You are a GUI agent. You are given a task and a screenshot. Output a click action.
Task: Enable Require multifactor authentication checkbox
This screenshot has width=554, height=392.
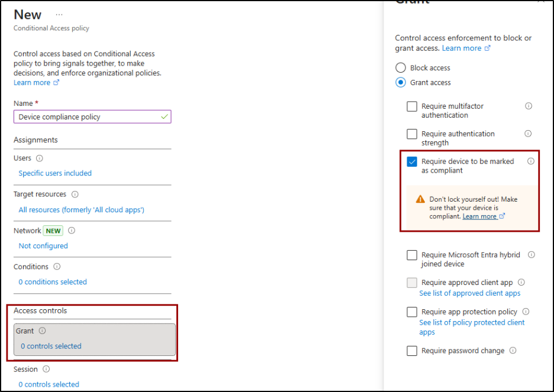click(412, 106)
